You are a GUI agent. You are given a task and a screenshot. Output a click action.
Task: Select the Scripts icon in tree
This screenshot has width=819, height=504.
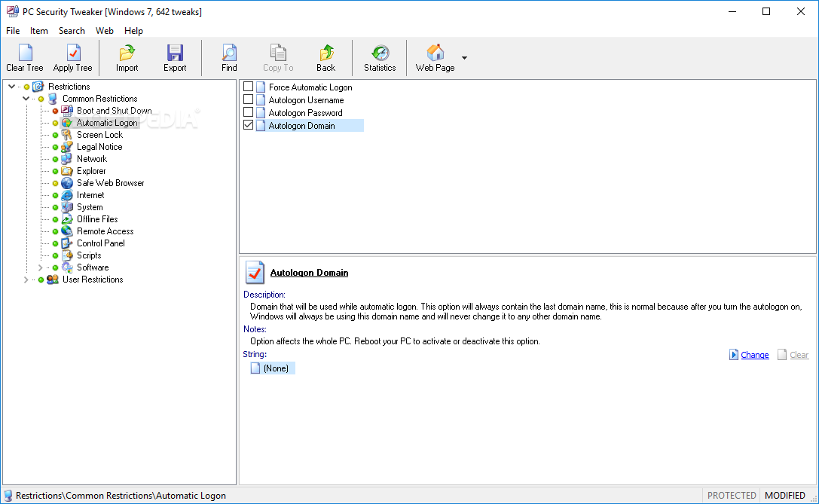coord(67,255)
